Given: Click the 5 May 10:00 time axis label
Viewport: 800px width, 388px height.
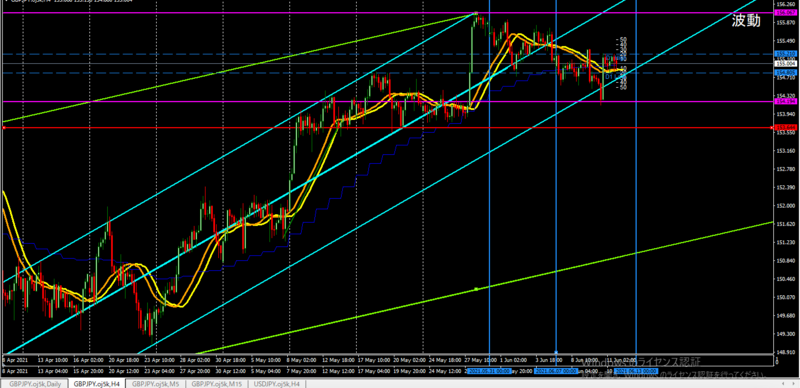Looking at the screenshot, I should [266, 360].
